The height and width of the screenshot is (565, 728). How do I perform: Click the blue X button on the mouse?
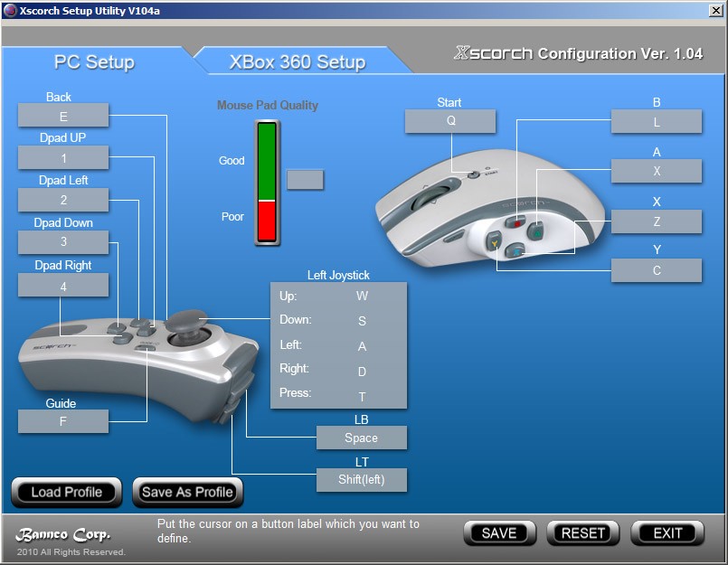[x=515, y=250]
